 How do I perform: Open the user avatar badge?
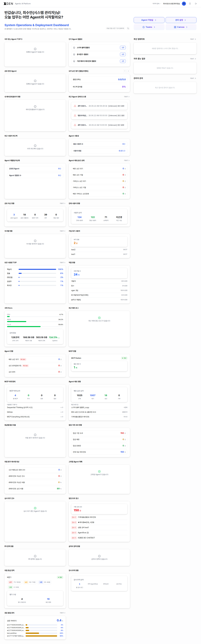(184, 4)
